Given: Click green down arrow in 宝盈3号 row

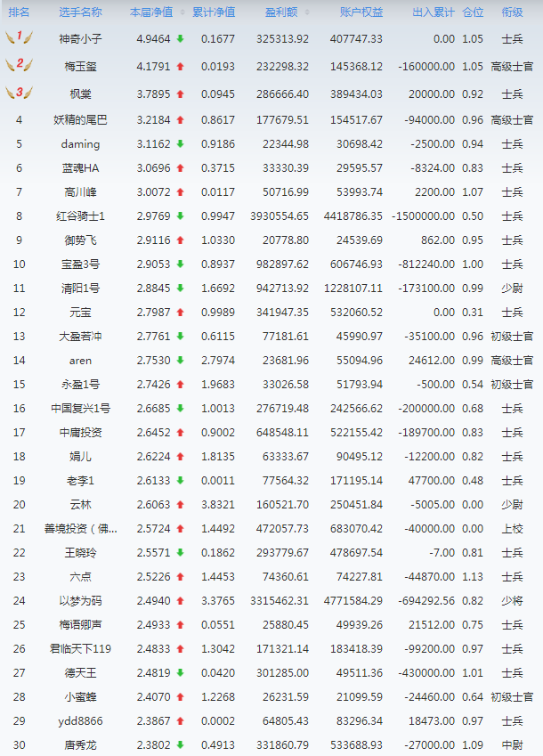Looking at the screenshot, I should point(180,264).
